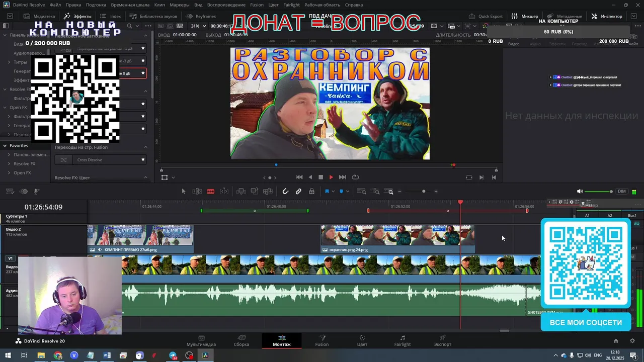Expand the Титры tree item
Screen dimensions: 644x362
[9, 62]
